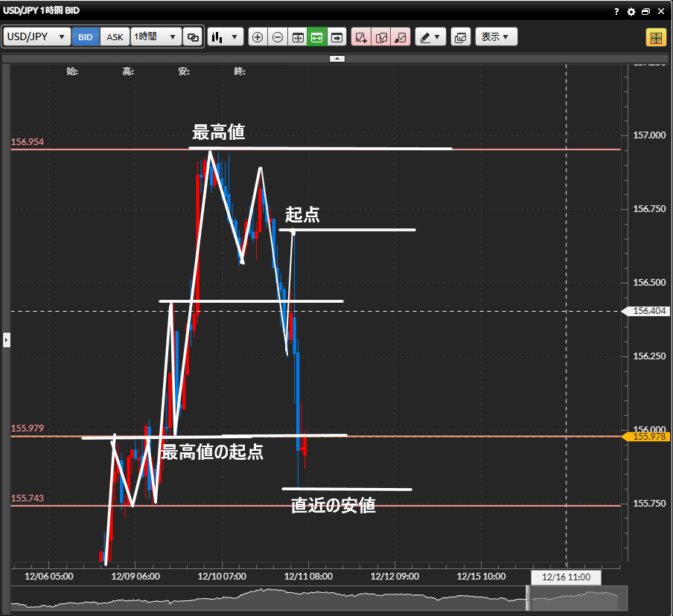Collapse the toolbar using the small up arrow
Screen dimensions: 673x616
coord(336,58)
